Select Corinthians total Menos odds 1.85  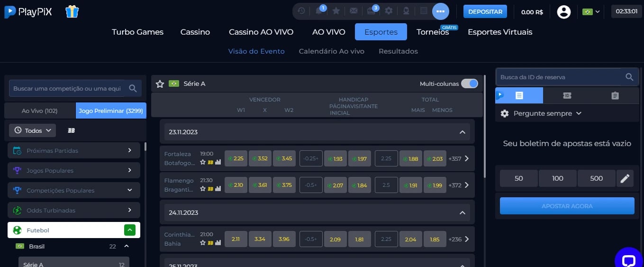[x=435, y=239]
